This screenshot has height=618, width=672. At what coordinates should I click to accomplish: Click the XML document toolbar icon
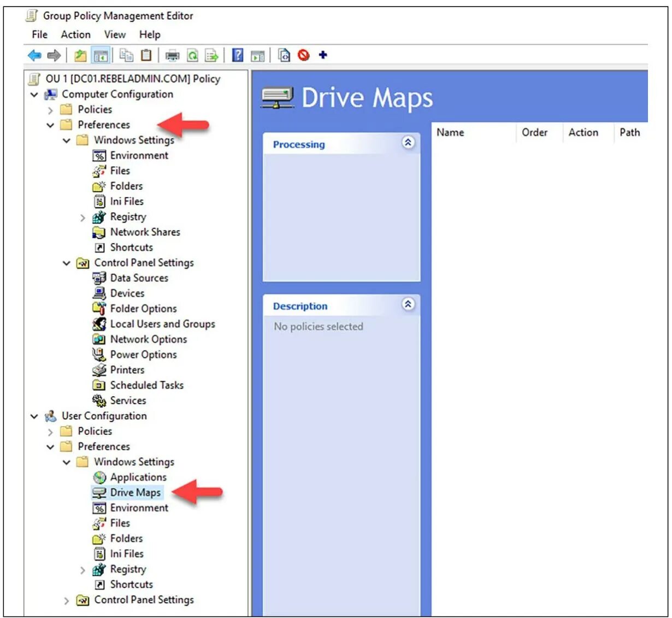tap(284, 55)
